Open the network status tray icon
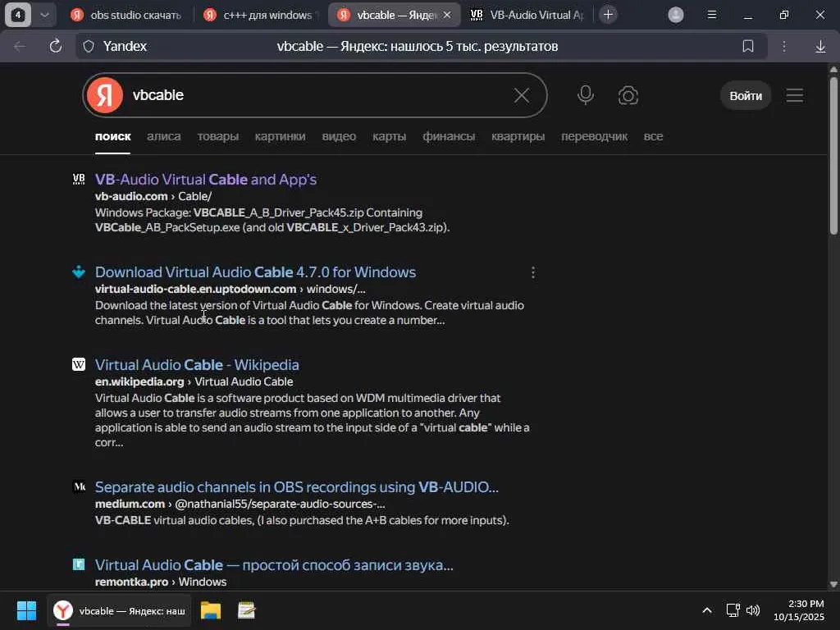The image size is (840, 630). [x=733, y=610]
